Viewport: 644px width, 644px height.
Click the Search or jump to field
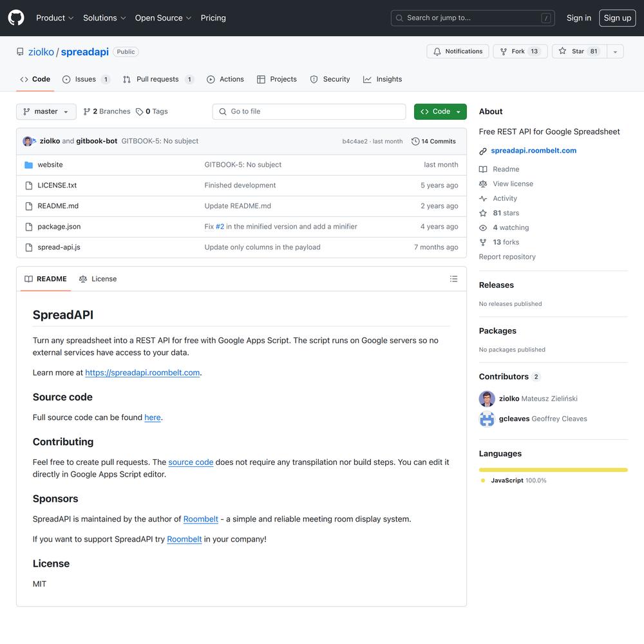pos(473,18)
